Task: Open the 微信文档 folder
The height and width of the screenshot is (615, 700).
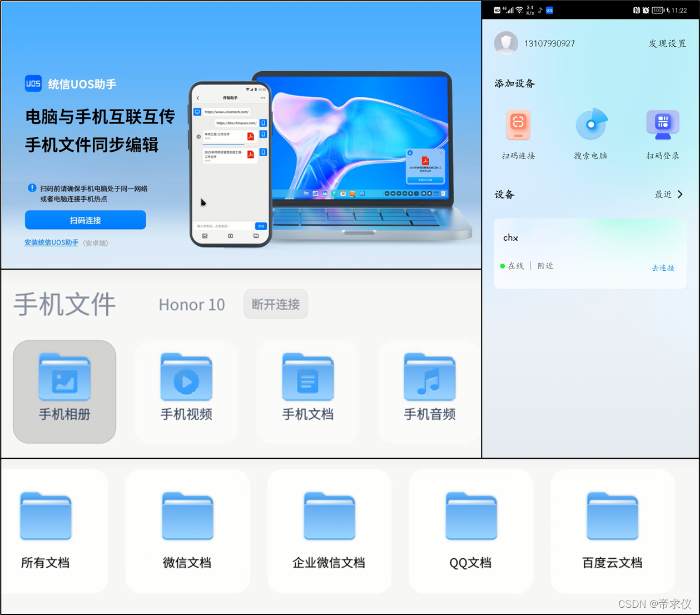Action: [187, 531]
